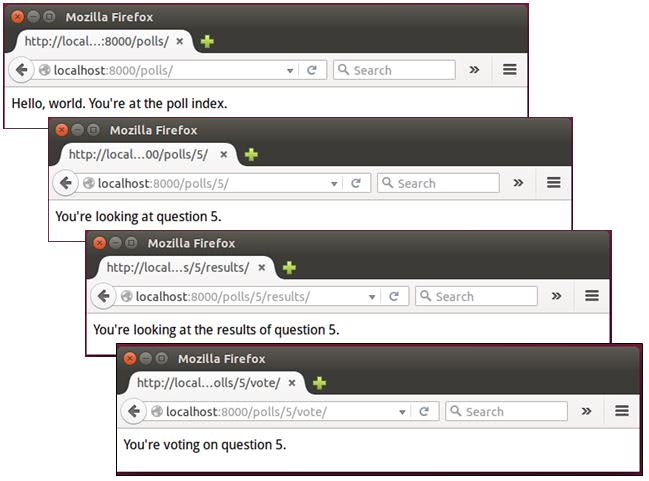The image size is (649, 481).
Task: Click address bar showing localhost:8000/polls/5/
Action: [x=211, y=183]
